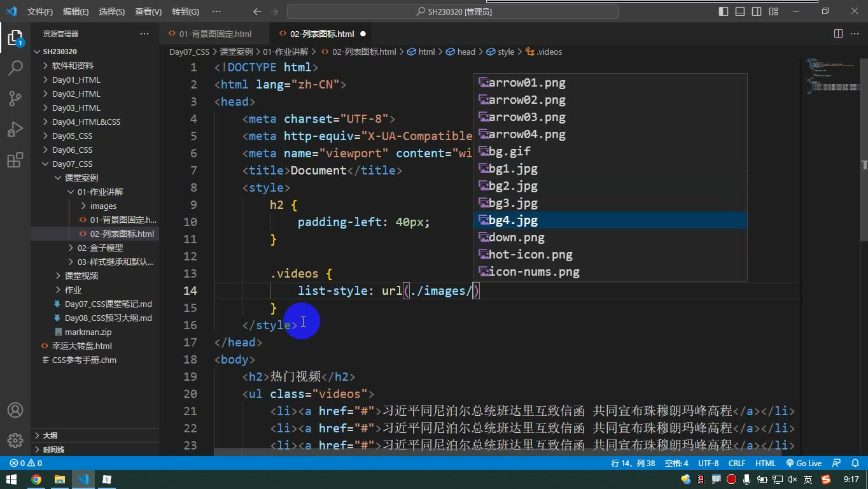The height and width of the screenshot is (489, 868).
Task: Open the Accounts menu icon
Action: point(15,410)
